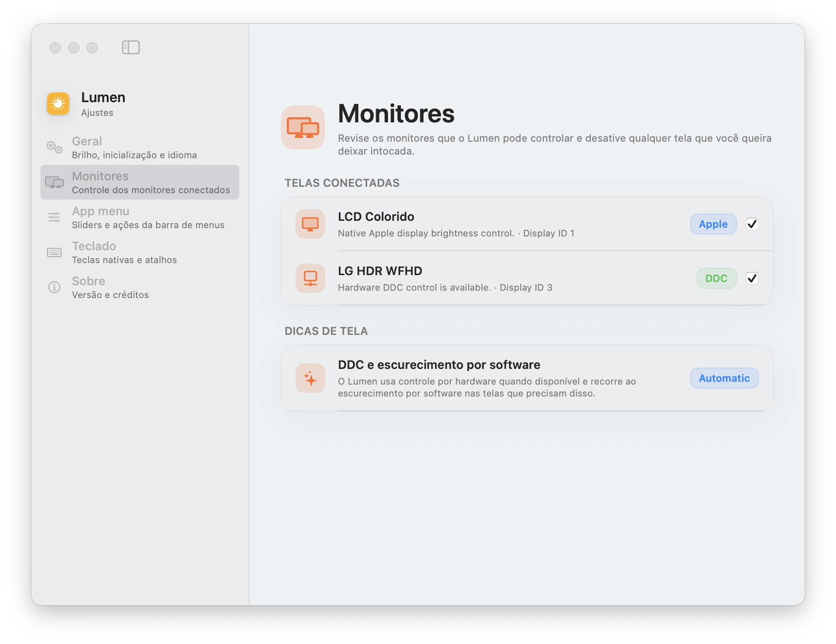
Task: Toggle the sidebar visibility icon
Action: [x=131, y=47]
